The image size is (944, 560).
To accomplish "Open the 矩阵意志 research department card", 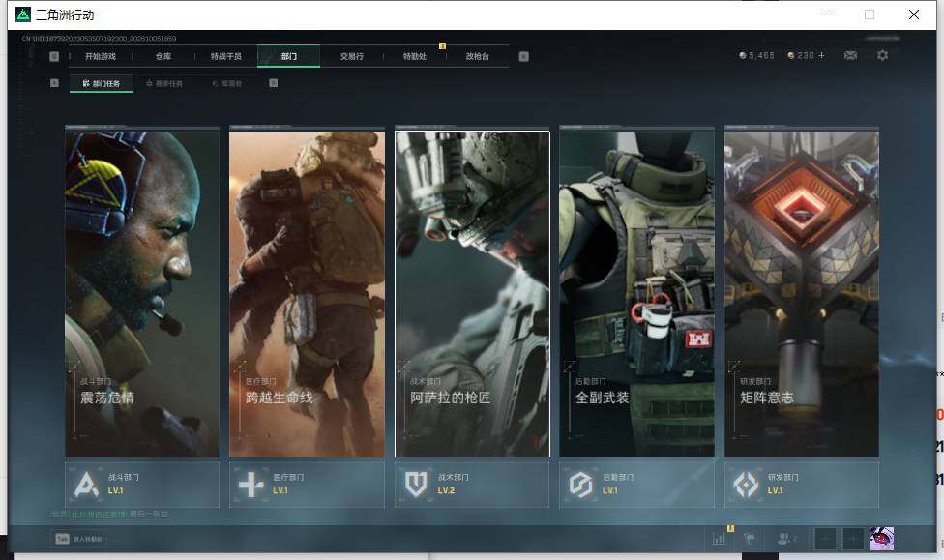I will pyautogui.click(x=802, y=293).
